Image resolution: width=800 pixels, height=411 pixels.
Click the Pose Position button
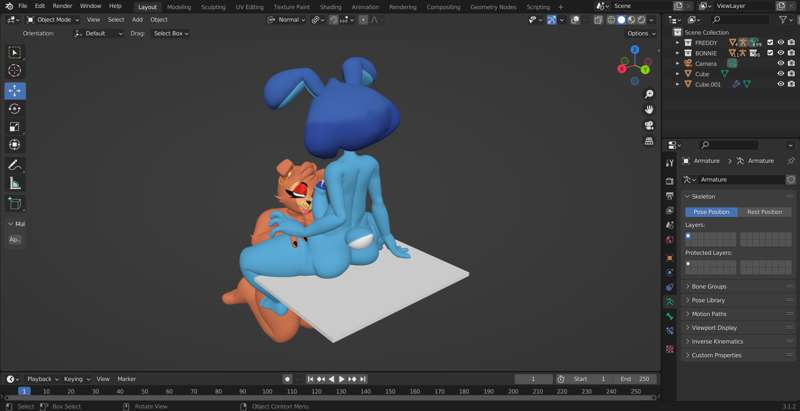coord(711,212)
